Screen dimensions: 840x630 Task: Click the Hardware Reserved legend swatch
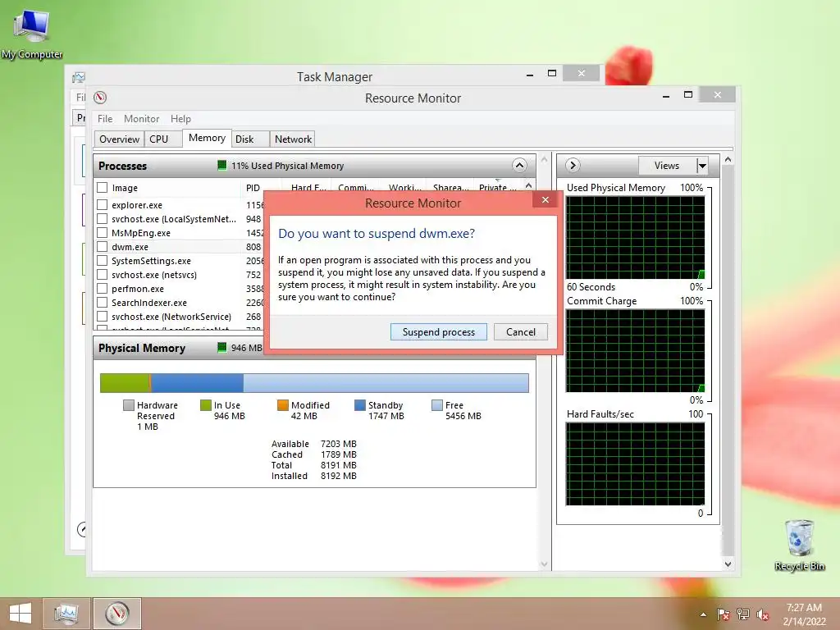(128, 405)
